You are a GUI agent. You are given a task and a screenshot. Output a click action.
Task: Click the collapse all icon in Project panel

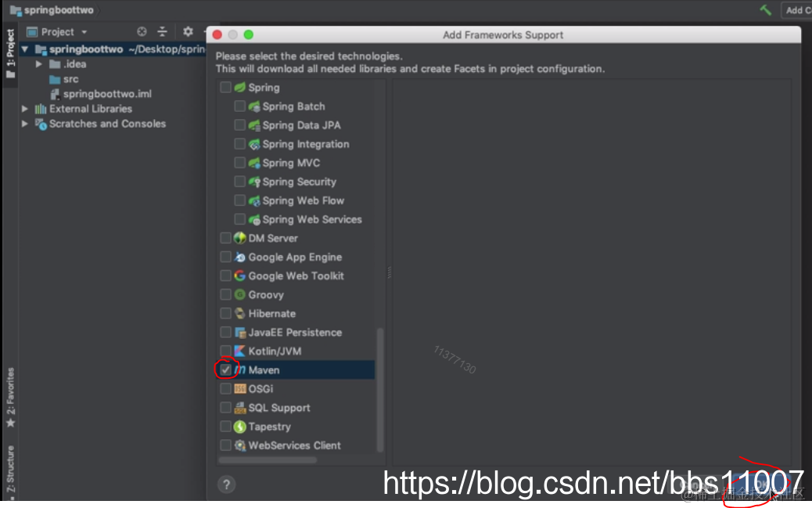(162, 31)
